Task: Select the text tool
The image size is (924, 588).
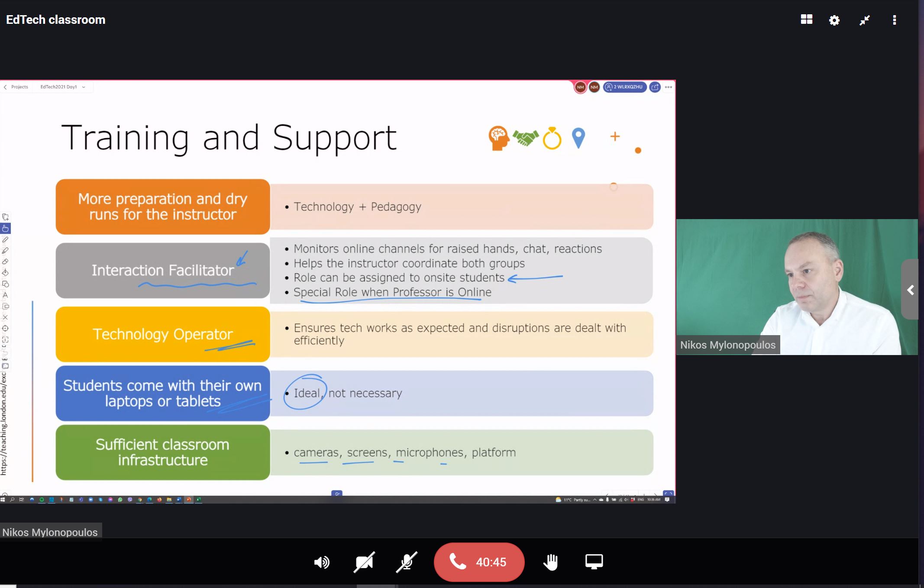Action: tap(6, 295)
